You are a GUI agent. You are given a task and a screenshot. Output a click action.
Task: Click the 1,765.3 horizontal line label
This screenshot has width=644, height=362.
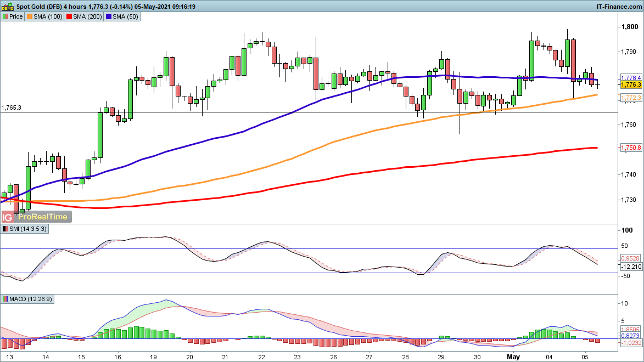pyautogui.click(x=12, y=108)
